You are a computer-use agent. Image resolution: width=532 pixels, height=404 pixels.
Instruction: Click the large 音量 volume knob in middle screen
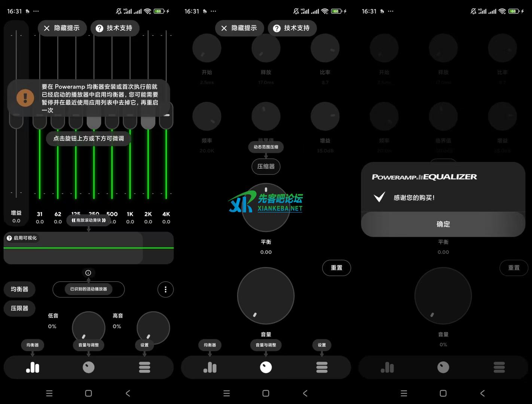click(x=266, y=296)
